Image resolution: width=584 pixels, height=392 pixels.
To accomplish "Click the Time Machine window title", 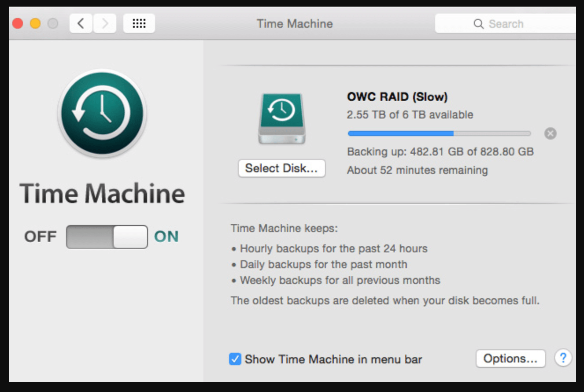I will [294, 24].
